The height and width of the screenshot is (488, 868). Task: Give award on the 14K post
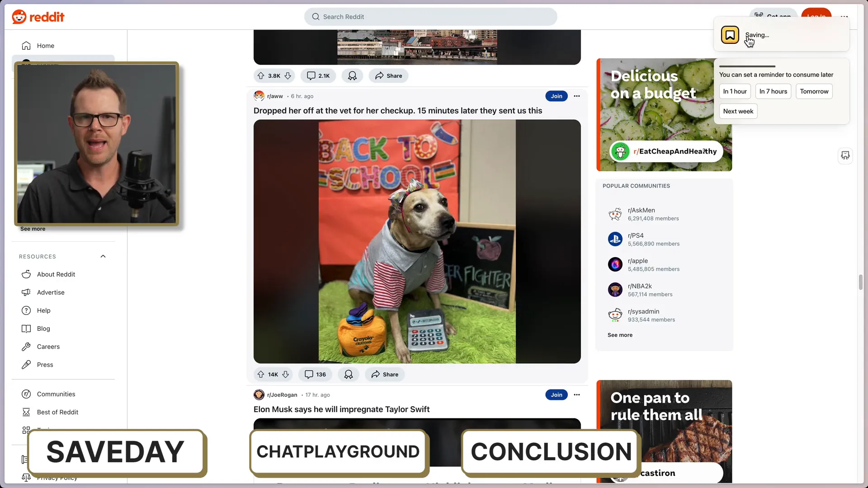click(x=349, y=375)
